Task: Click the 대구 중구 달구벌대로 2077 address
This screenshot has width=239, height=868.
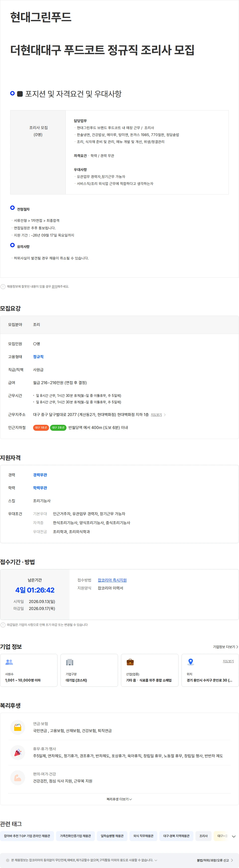Action: coord(91,415)
